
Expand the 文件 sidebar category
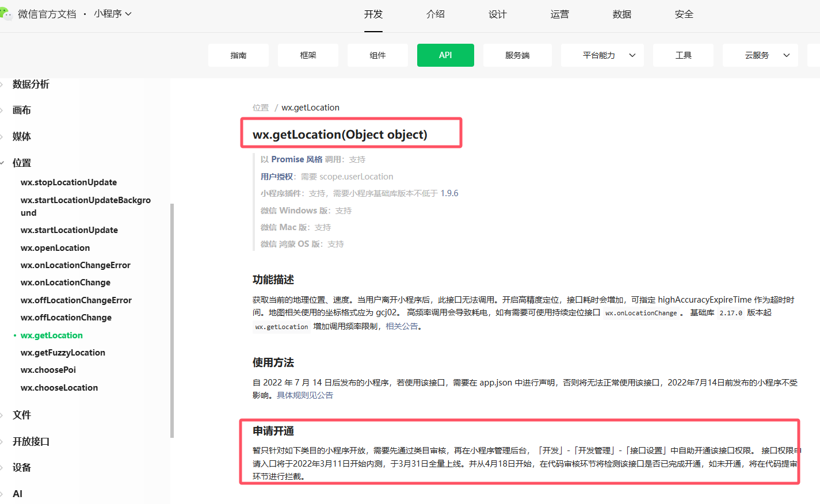[x=21, y=415]
